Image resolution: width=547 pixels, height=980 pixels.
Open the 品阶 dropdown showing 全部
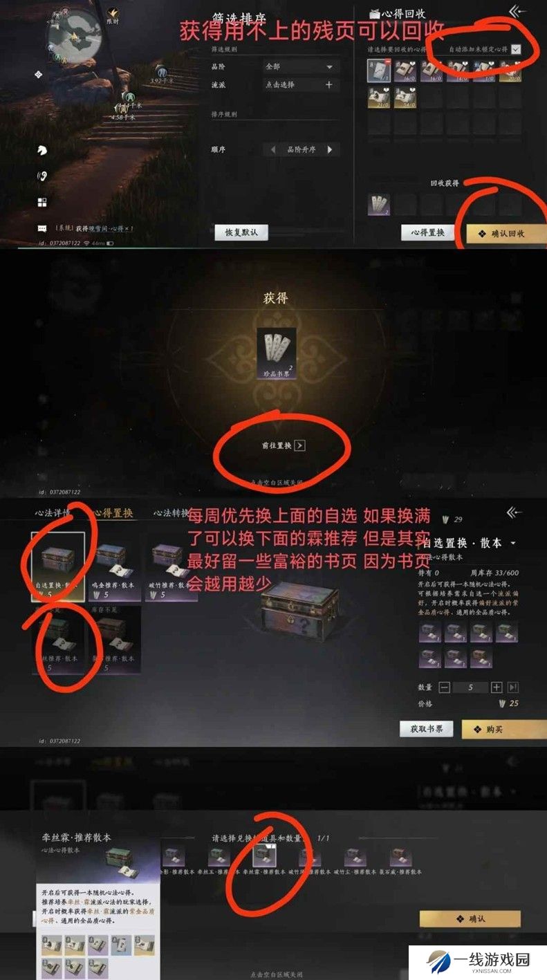301,67
